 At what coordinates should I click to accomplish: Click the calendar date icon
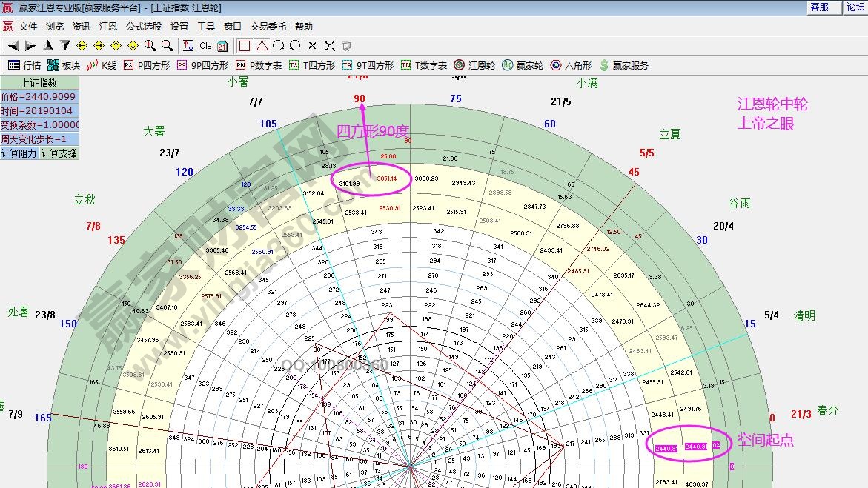(x=222, y=46)
